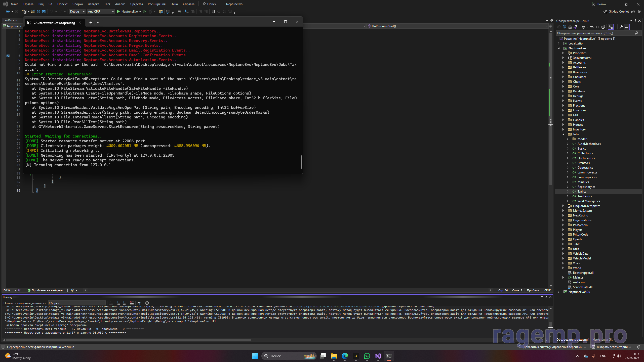Click the Find in Files folder-search icon
Image resolution: width=644 pixels, height=362 pixels.
161,12
